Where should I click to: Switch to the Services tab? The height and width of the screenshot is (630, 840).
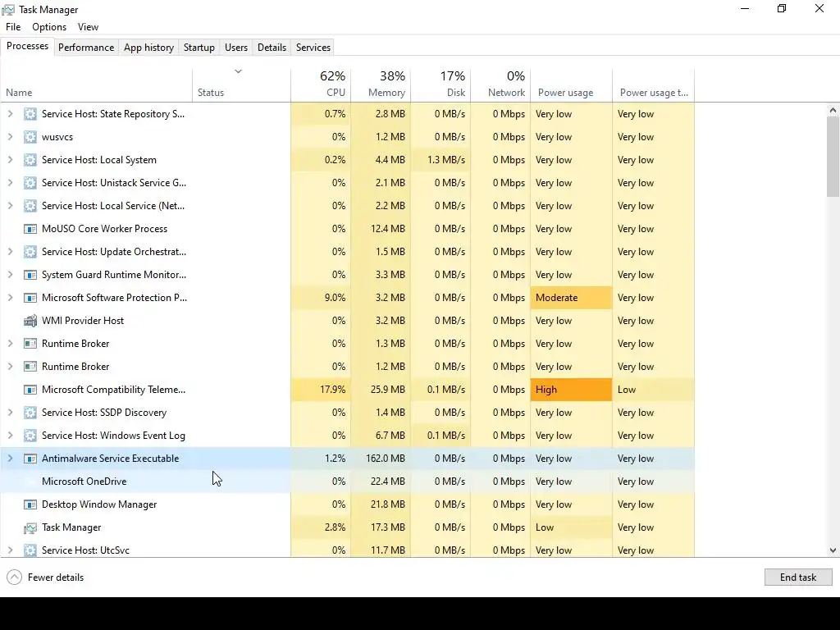coord(313,47)
